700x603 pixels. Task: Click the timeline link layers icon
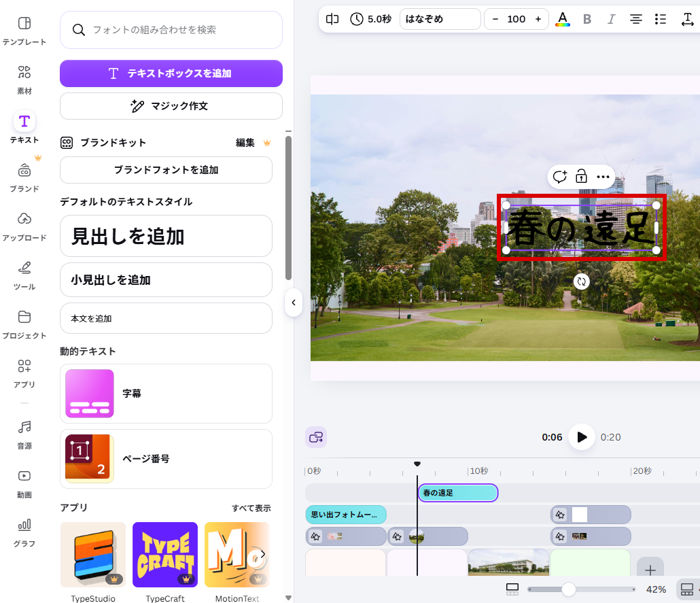click(315, 437)
